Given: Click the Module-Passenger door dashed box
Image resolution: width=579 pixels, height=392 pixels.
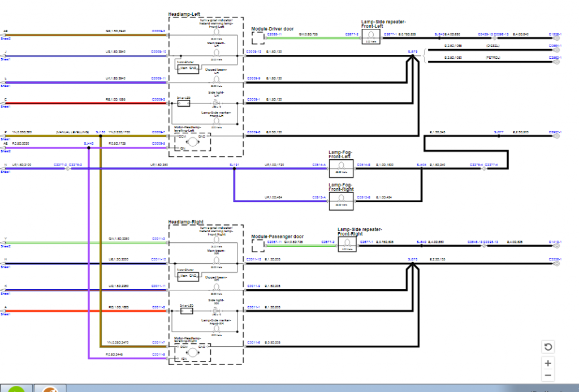Looking at the screenshot, I should point(258,245).
